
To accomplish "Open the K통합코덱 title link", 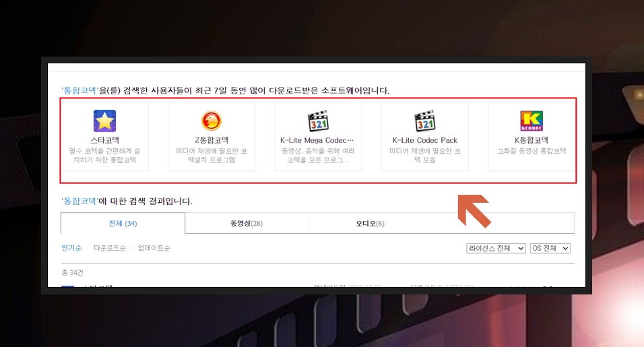I will click(532, 140).
